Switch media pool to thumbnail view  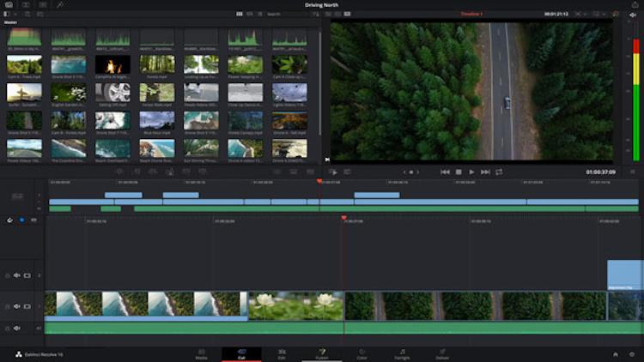(x=240, y=14)
